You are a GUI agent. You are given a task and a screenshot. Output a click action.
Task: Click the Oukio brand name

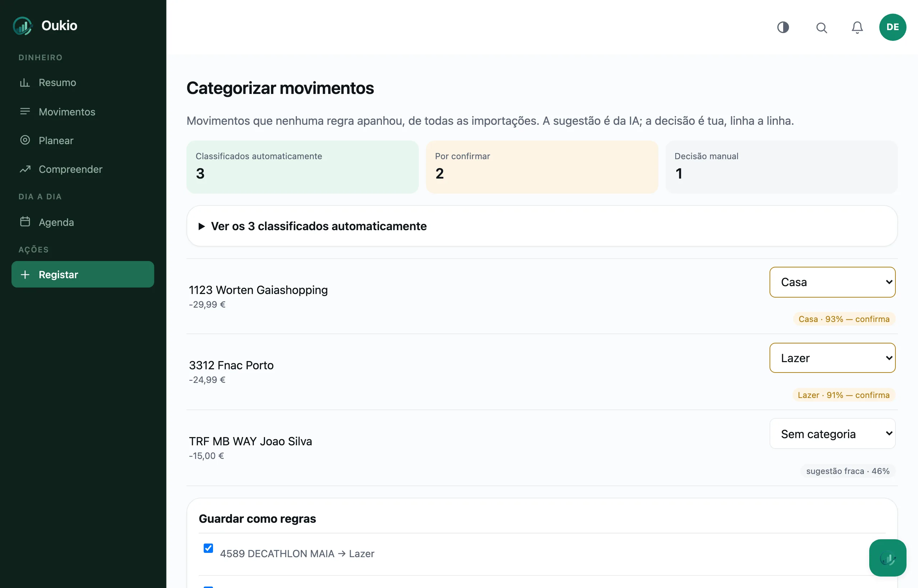[x=59, y=25]
